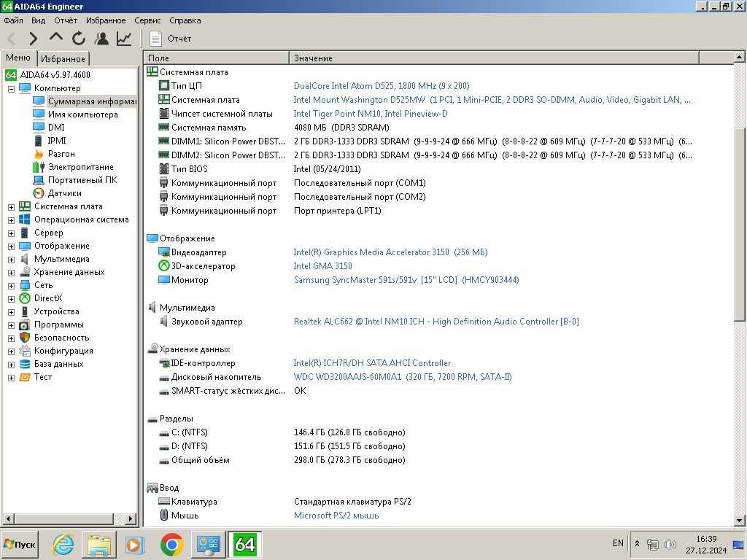Open the Отчёт menu in the menu bar
The width and height of the screenshot is (747, 560).
(x=65, y=20)
